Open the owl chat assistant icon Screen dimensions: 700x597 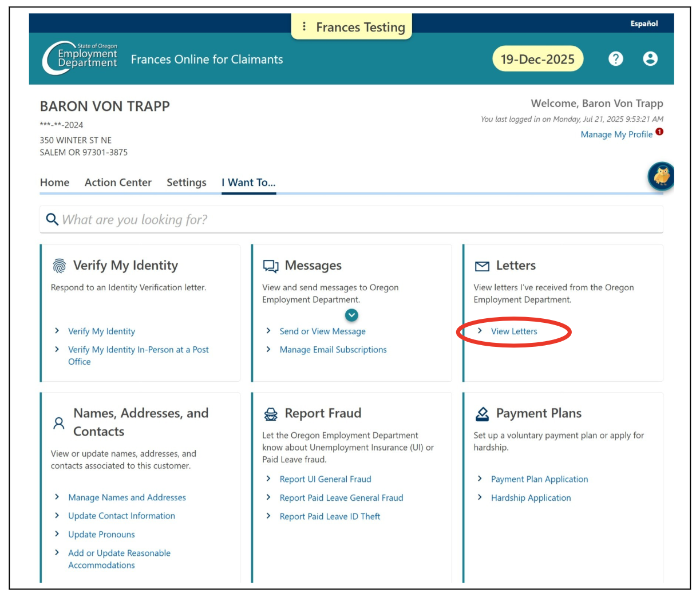(661, 176)
